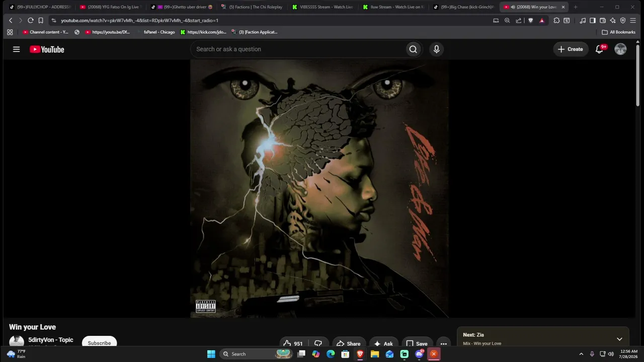Install the app via address bar icon

point(496,21)
